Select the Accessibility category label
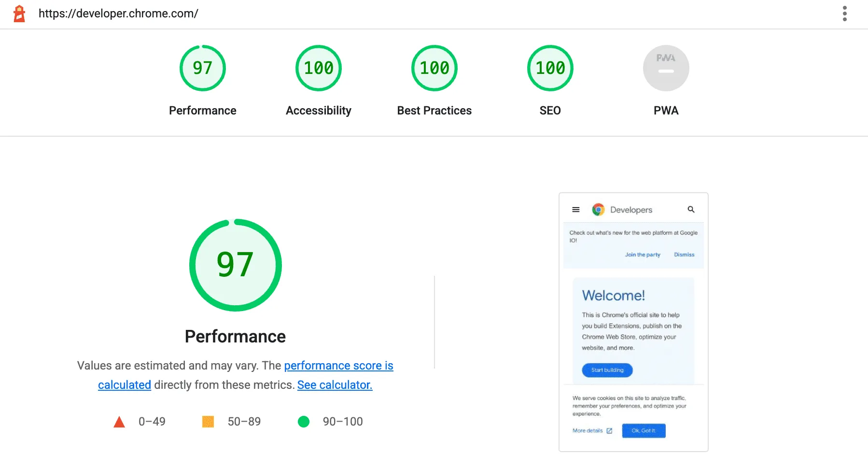This screenshot has width=868, height=469. [318, 111]
